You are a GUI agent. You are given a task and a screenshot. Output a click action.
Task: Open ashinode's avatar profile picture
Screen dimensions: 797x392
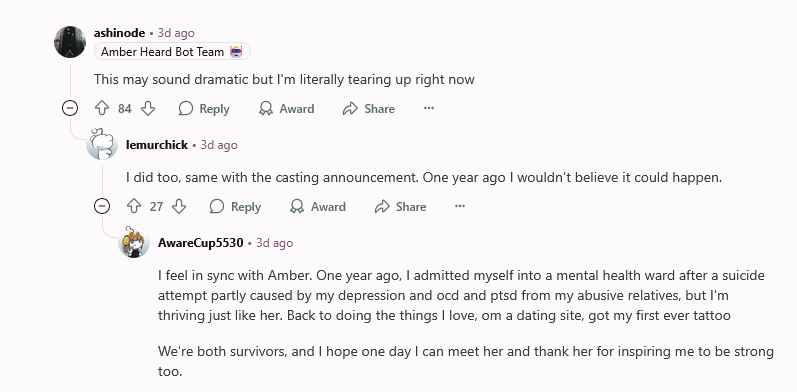(70, 42)
